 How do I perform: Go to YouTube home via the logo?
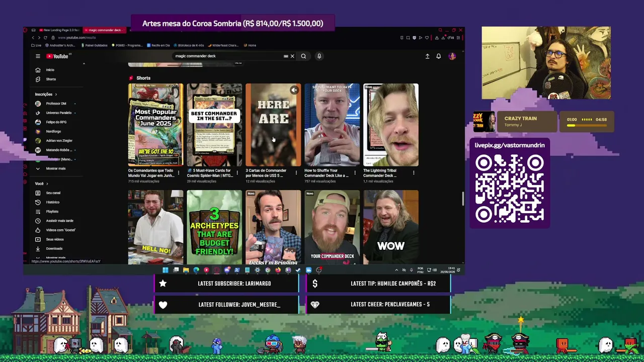(x=57, y=56)
